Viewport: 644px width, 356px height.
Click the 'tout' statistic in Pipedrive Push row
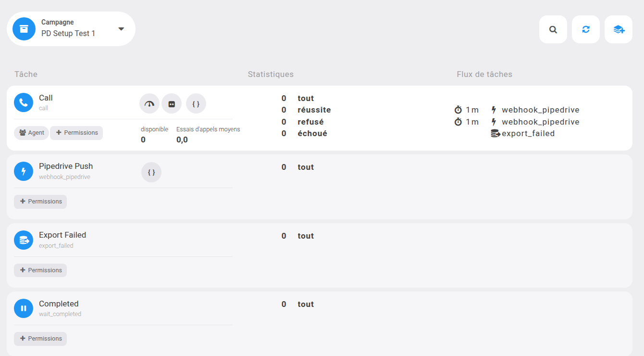[x=306, y=167]
